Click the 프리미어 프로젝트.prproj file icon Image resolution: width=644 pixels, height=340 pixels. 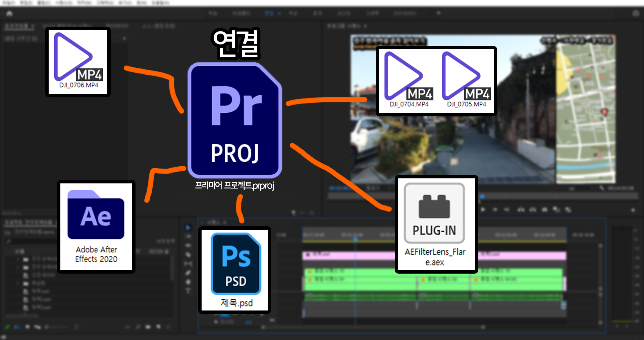(x=235, y=120)
